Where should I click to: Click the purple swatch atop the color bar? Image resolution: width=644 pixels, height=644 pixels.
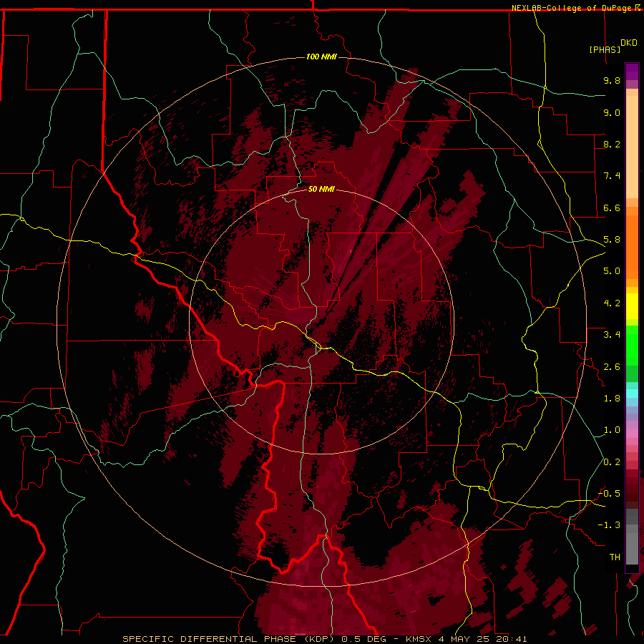tap(632, 72)
